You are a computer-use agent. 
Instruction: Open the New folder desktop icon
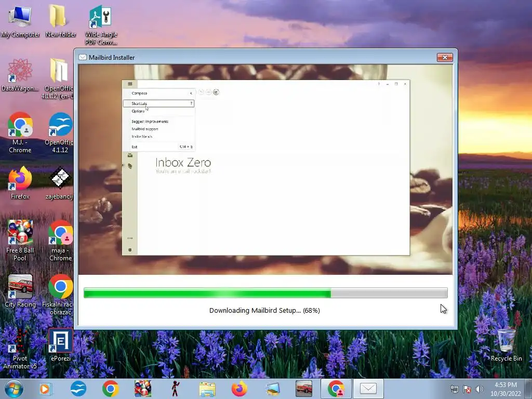60,21
